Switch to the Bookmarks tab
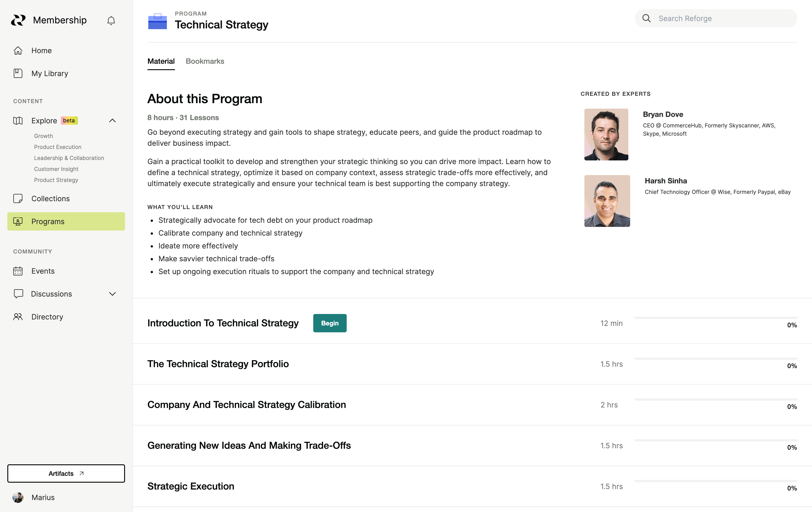This screenshot has height=512, width=812. pyautogui.click(x=205, y=61)
